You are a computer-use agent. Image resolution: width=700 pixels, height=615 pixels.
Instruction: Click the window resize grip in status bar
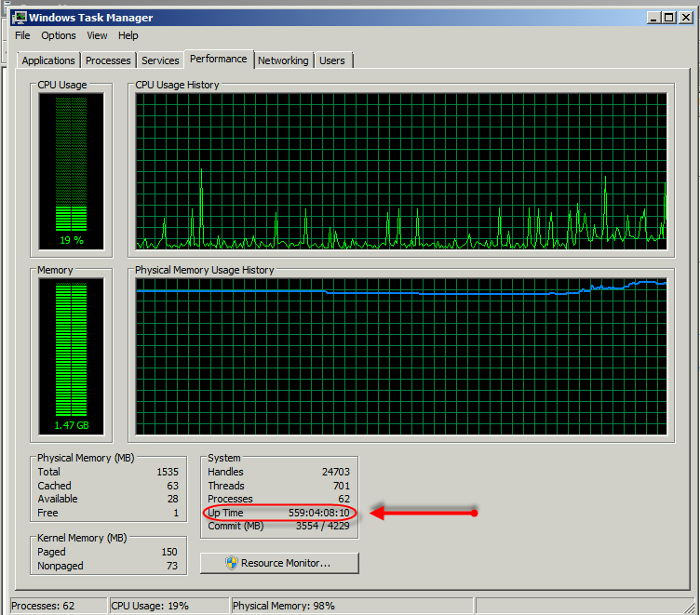click(690, 608)
